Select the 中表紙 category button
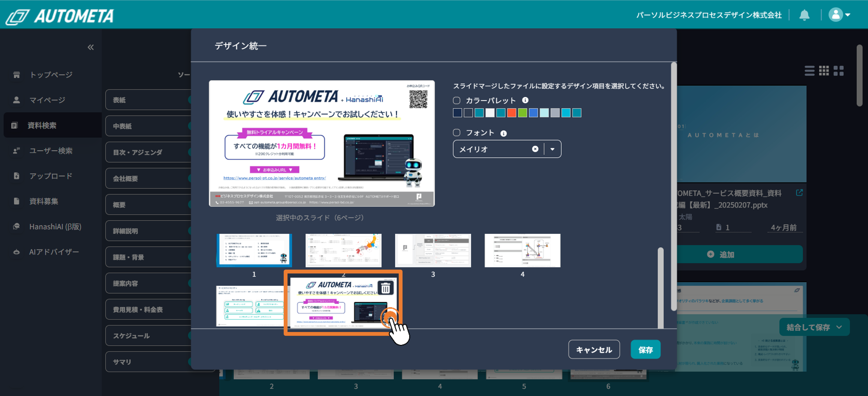 148,126
